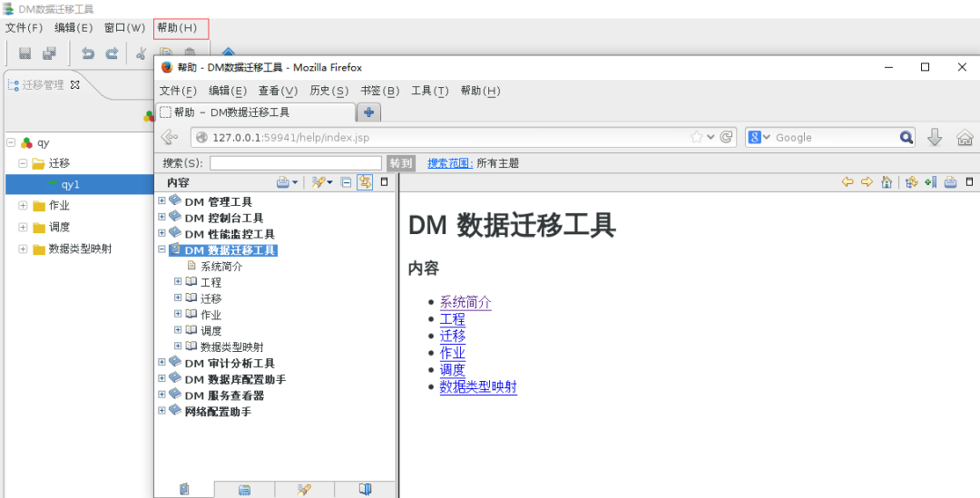Open 工程 link in content page
980x498 pixels.
[453, 319]
